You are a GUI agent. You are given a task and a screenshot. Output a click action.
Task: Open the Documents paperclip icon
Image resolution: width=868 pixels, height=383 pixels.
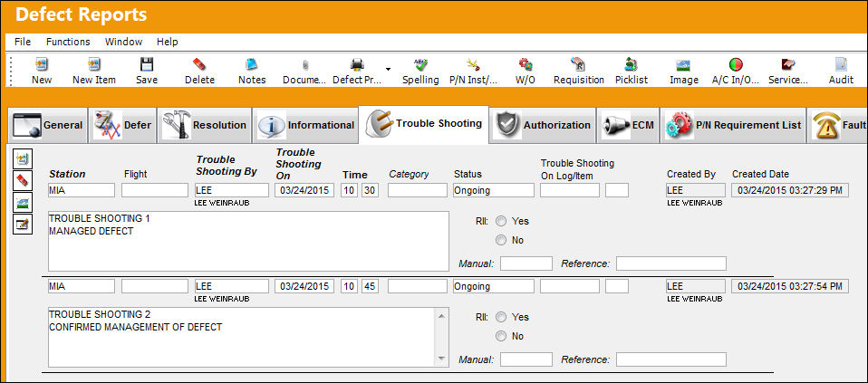point(304,65)
